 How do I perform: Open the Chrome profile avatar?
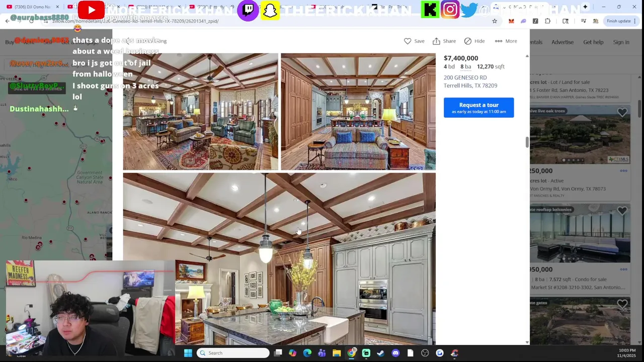coord(596,21)
